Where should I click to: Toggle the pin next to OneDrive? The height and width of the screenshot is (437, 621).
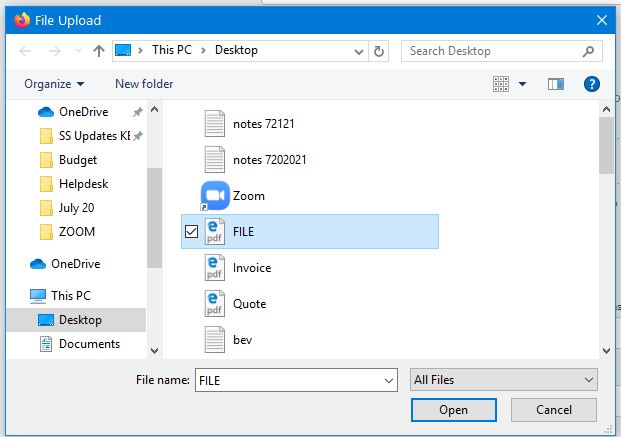137,112
